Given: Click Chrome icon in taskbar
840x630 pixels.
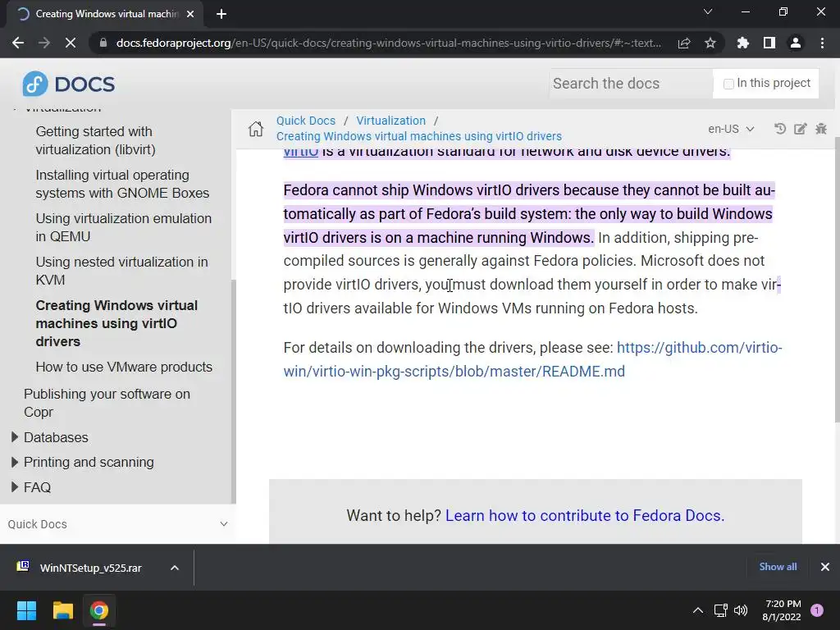Looking at the screenshot, I should (99, 610).
